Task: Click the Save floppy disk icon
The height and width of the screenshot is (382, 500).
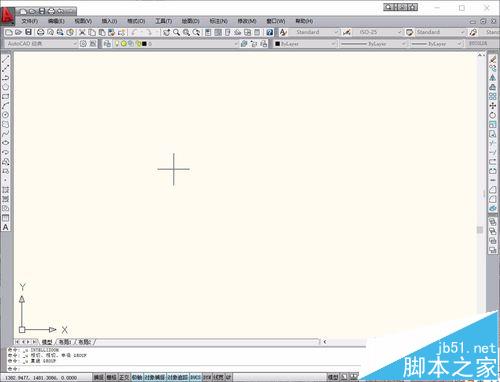Action: pyautogui.click(x=29, y=32)
